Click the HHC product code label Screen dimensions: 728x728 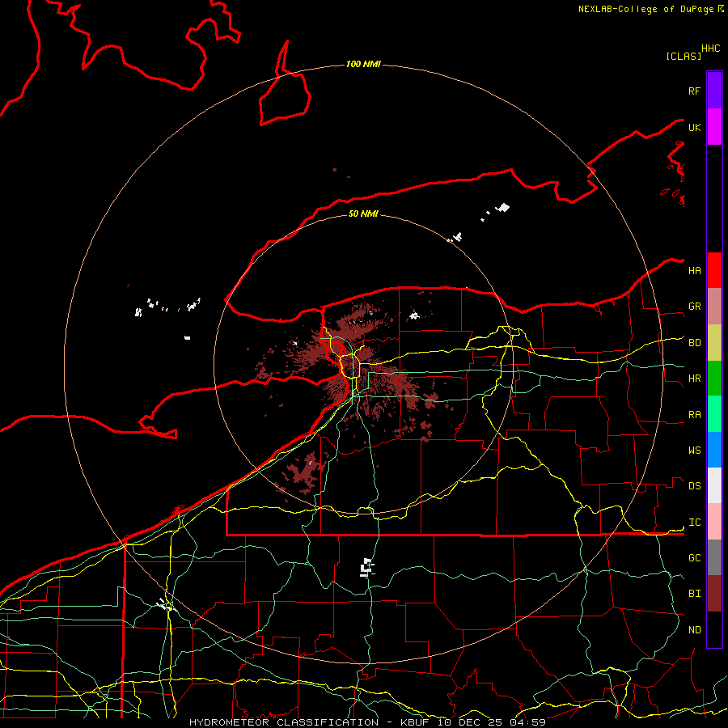click(x=711, y=49)
